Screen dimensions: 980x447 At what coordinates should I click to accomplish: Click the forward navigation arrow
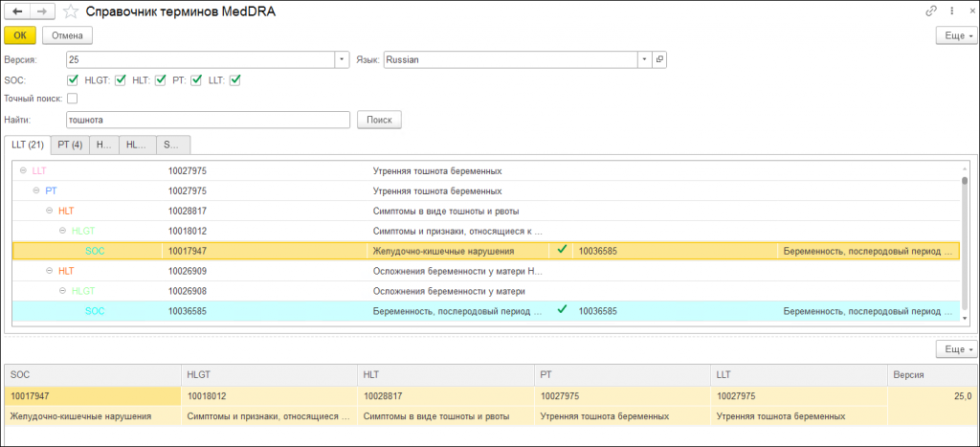click(42, 11)
